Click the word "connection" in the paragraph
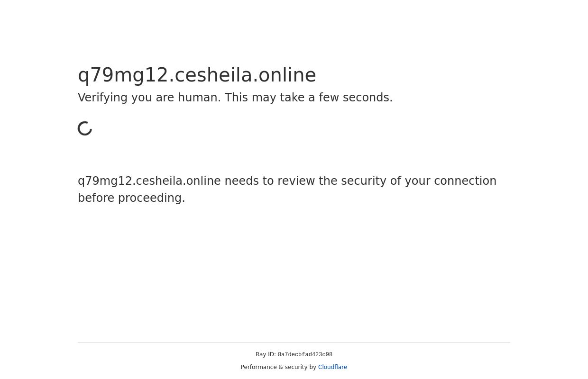This screenshot has height=379, width=588. [465, 181]
